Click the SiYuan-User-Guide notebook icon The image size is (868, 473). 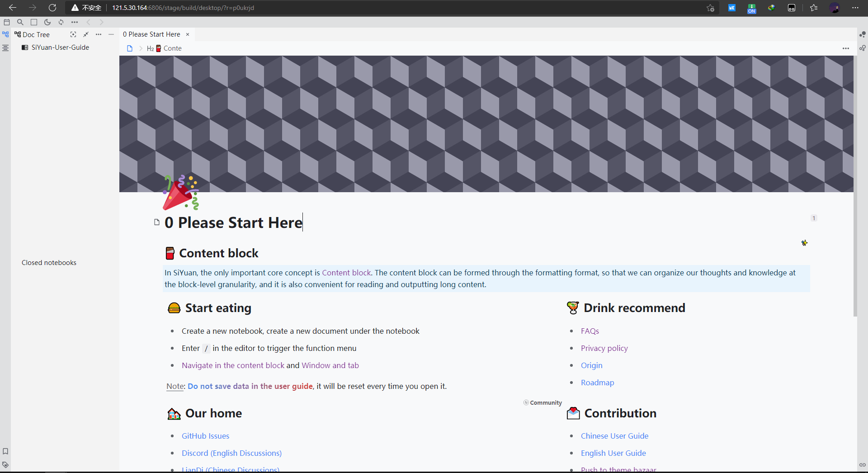coord(25,47)
